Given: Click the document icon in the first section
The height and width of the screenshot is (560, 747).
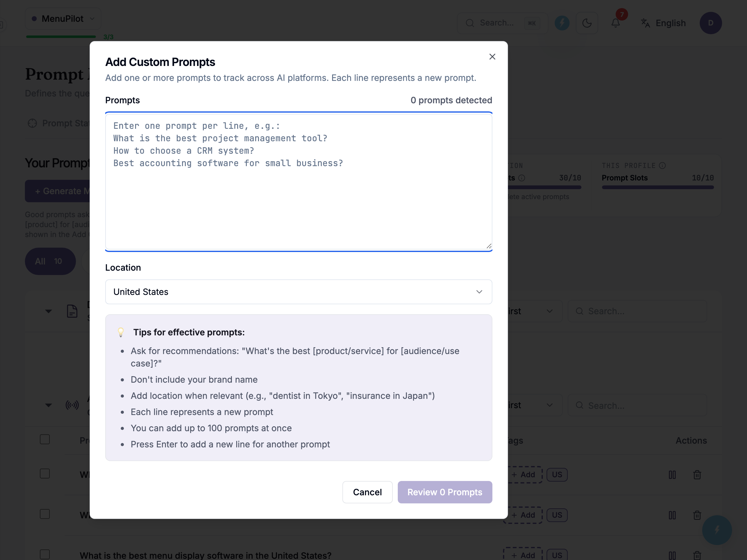Looking at the screenshot, I should [x=72, y=311].
